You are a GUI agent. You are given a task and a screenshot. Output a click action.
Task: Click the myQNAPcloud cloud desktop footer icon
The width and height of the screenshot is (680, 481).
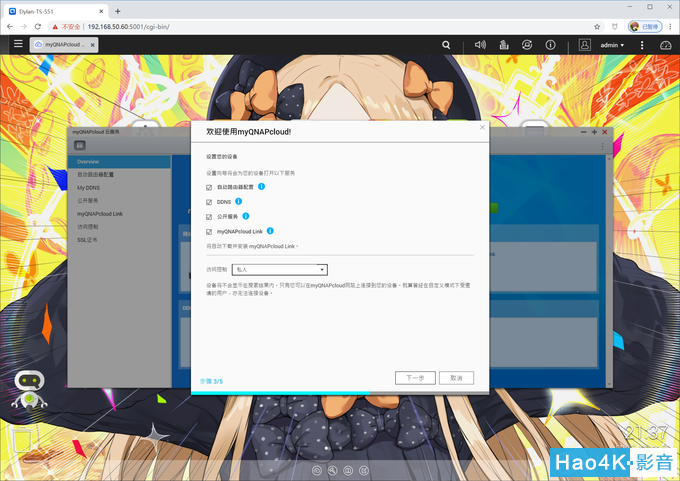click(x=317, y=471)
